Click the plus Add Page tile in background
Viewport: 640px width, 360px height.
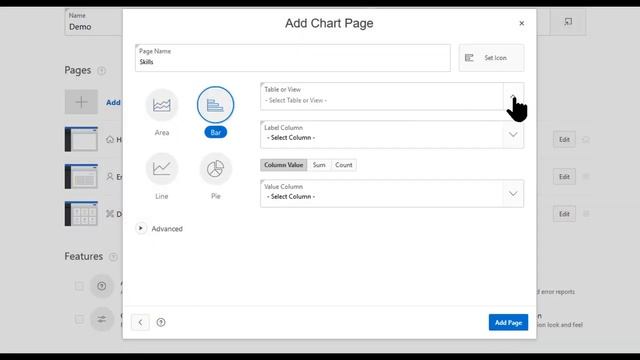81,102
